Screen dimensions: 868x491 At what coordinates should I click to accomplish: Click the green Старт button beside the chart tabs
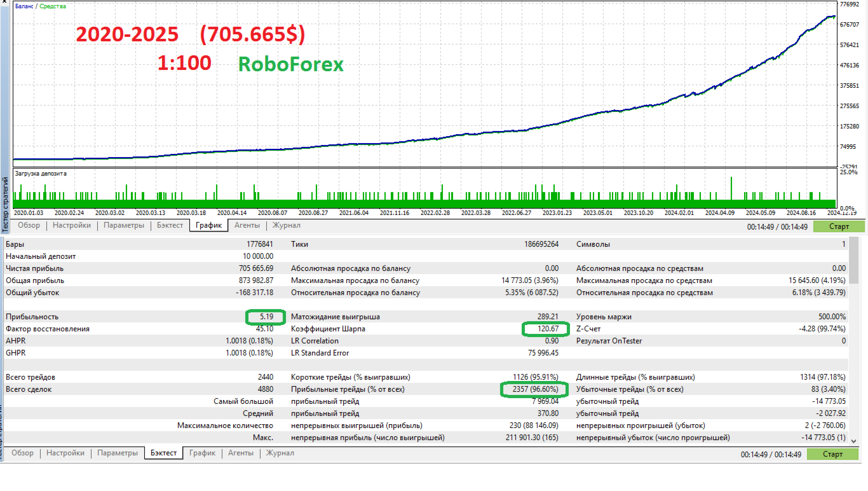[839, 226]
